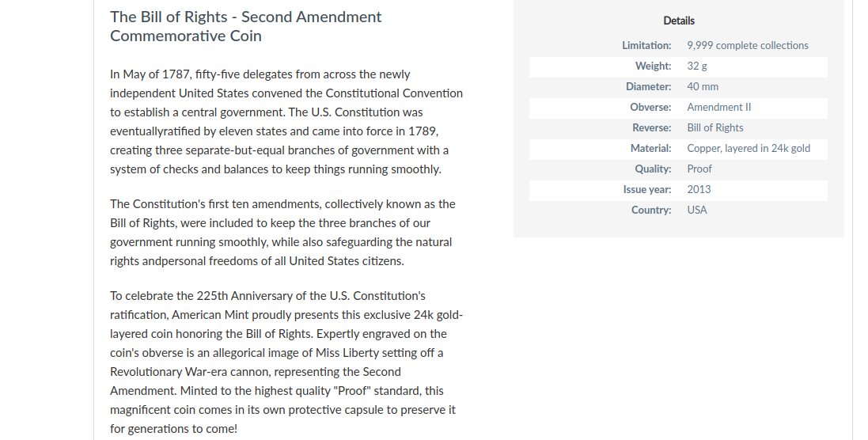Click the Obverse value Amendment II
Screen dimensions: 868x440
pyautogui.click(x=718, y=107)
